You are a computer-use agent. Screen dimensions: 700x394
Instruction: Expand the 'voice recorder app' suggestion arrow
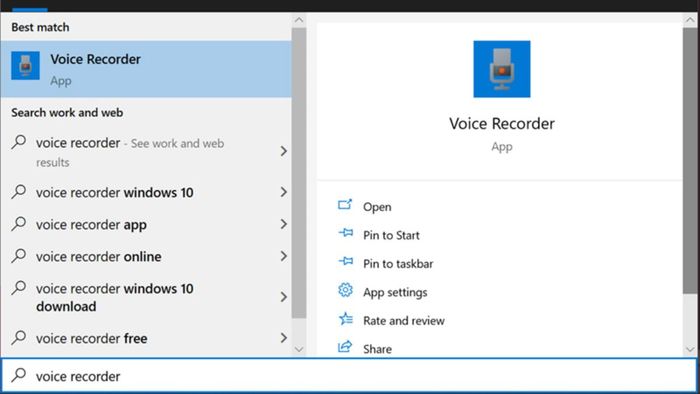point(283,224)
